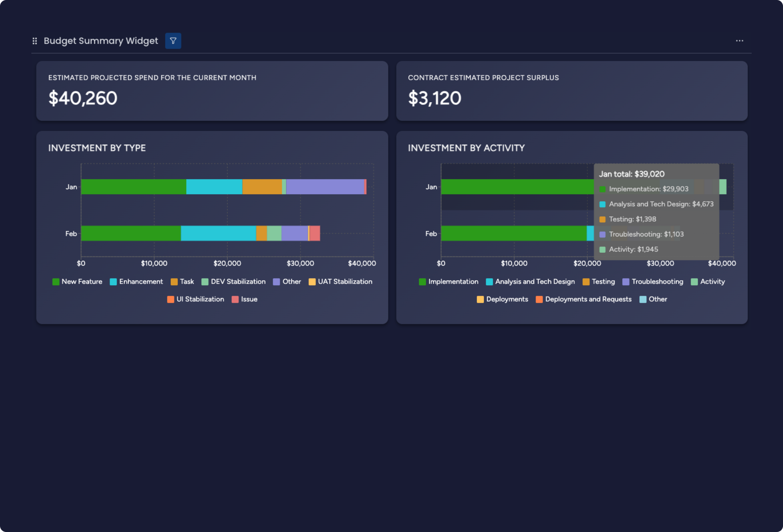Click the Feb label in Activity chart
Screen dimensions: 783x532
[x=431, y=234]
